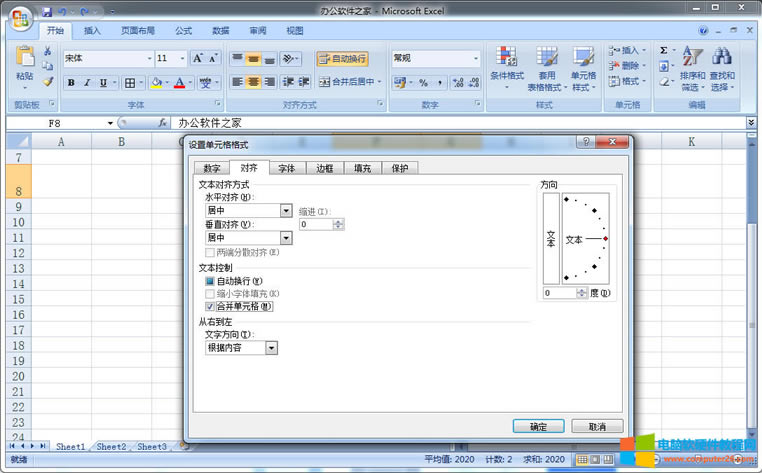Click the Underline icon in ribbon
Screen dimensions: 762x473
point(102,83)
